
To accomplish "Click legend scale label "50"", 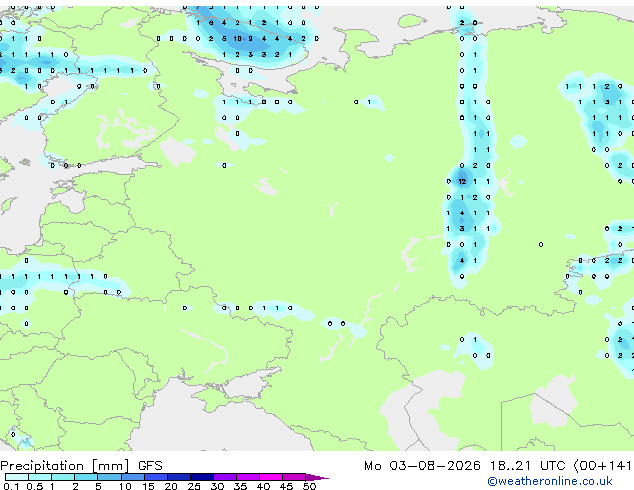I will coord(309,486).
